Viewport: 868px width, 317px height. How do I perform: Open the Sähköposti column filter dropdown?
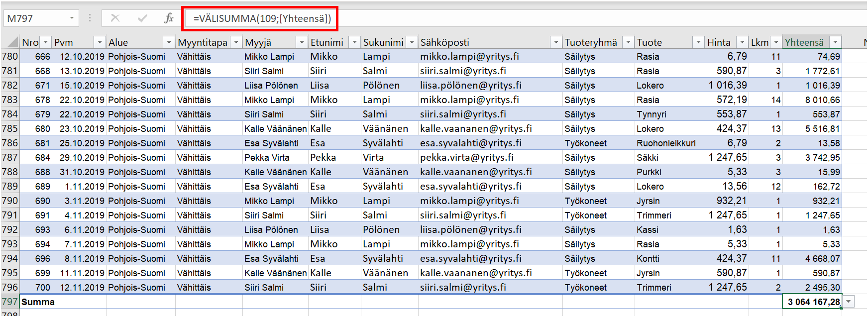point(556,42)
